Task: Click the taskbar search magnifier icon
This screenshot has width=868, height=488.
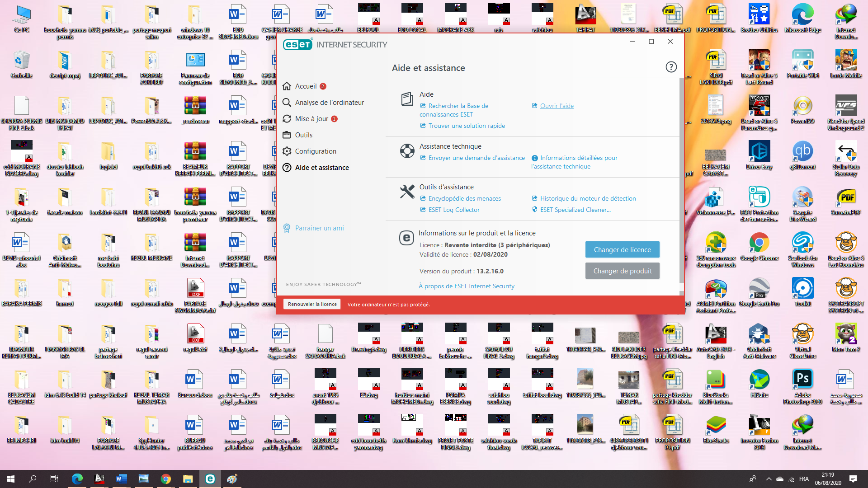Action: pos(33,479)
